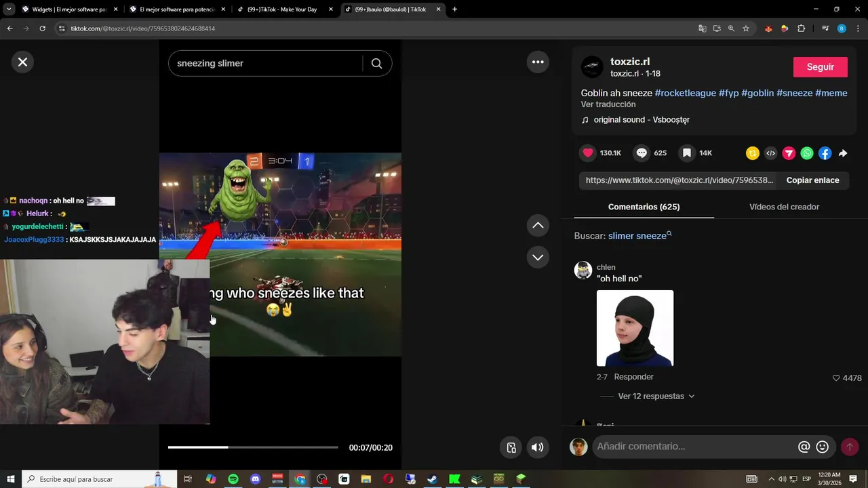Toggle the bookmark save icon

click(x=687, y=153)
